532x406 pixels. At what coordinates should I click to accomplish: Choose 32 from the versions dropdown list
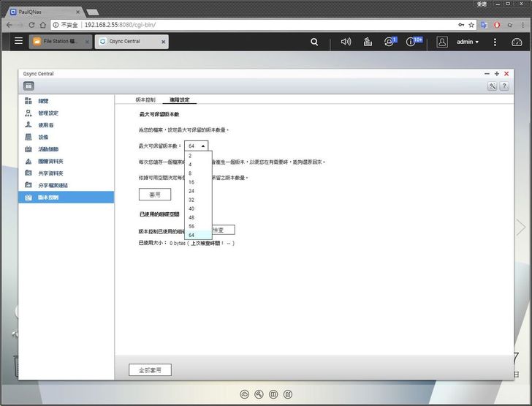(x=191, y=199)
